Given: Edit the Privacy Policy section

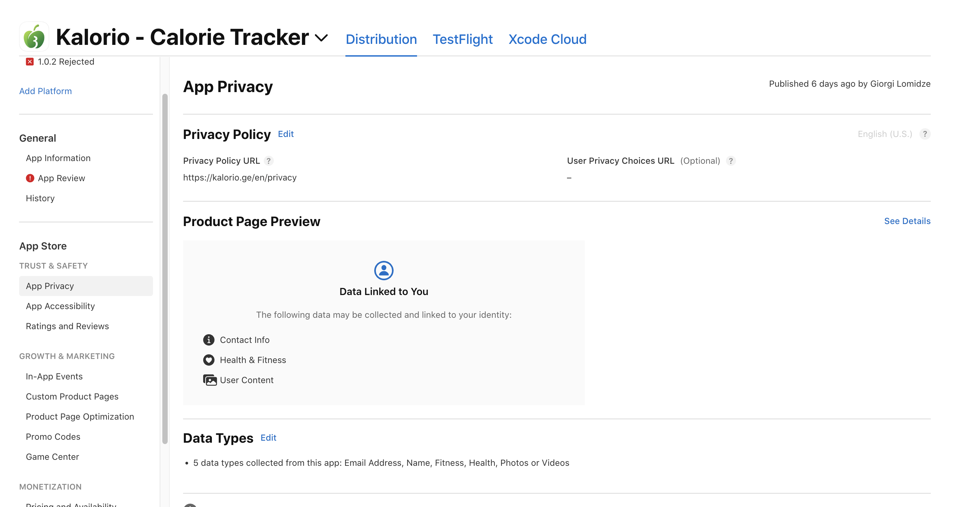Looking at the screenshot, I should click(x=285, y=134).
